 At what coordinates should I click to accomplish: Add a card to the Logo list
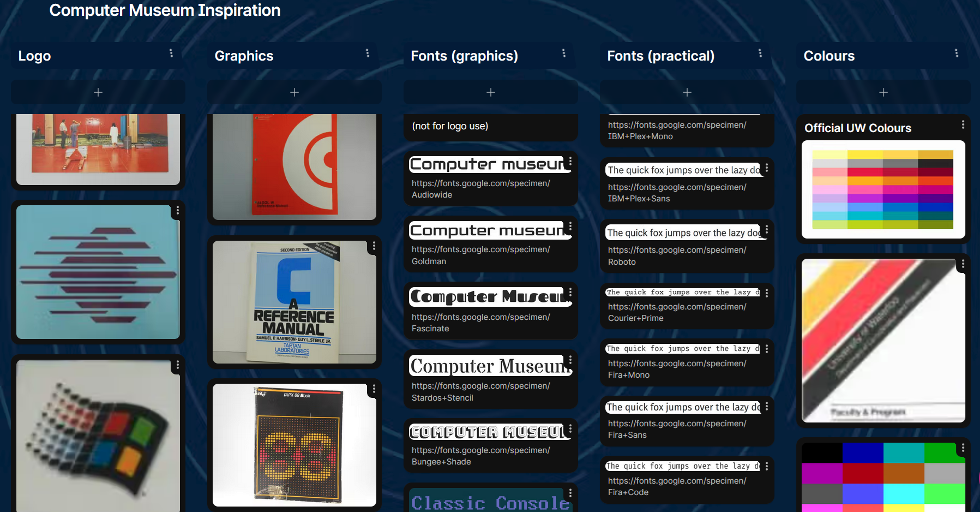pos(98,92)
